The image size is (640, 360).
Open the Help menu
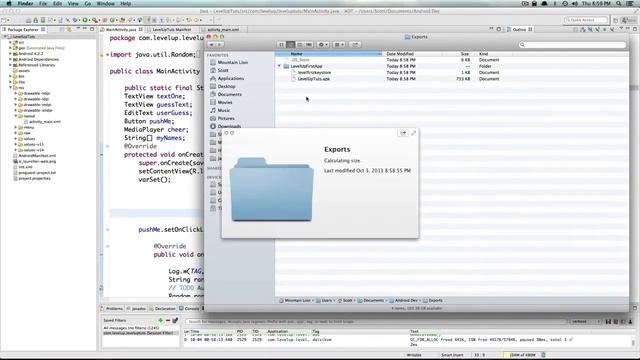(126, 3)
